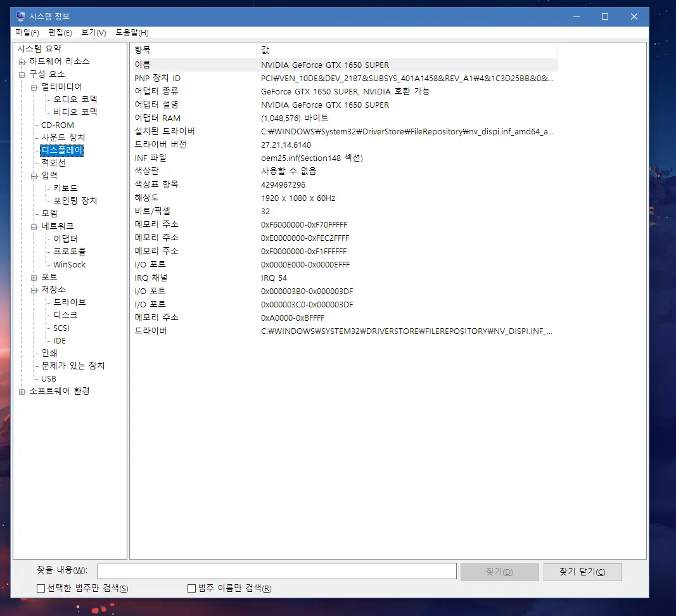Select the INF 파일 row
676x616 pixels.
click(x=343, y=158)
